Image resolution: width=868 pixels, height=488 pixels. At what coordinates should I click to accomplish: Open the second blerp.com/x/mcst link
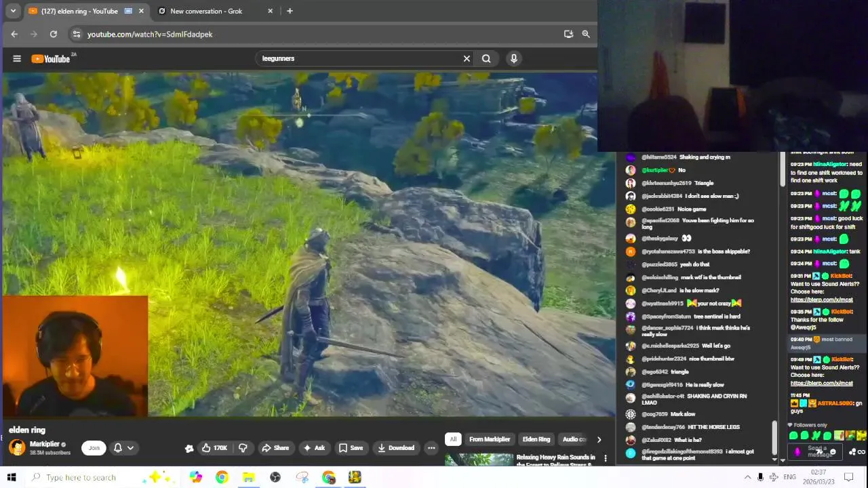click(x=821, y=383)
